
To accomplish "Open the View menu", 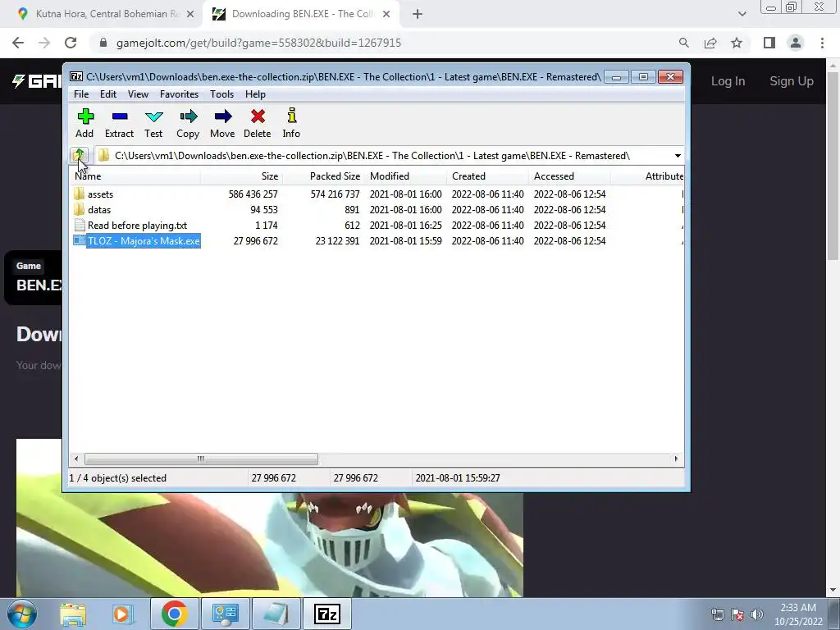I will pos(138,94).
